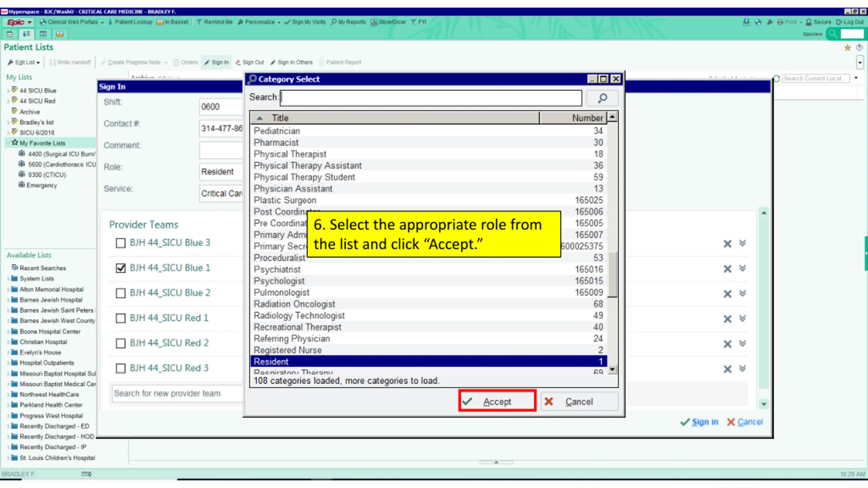Expand the BJH 44_SICU Red 3 row chevron
The height and width of the screenshot is (488, 868).
(x=743, y=368)
